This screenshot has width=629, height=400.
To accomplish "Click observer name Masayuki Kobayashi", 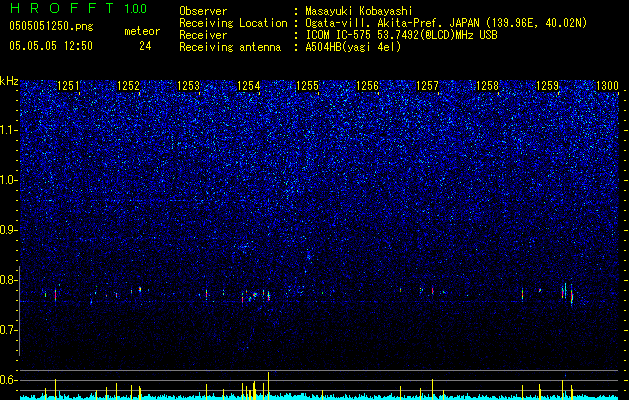I will (x=358, y=12).
